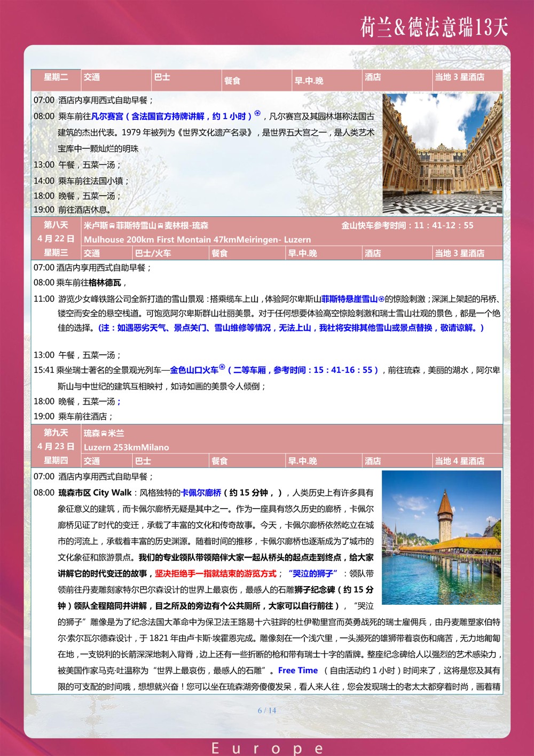The image size is (534, 756).
Task: Select the 第八天 4月22日 day header cell
Action: click(x=56, y=232)
